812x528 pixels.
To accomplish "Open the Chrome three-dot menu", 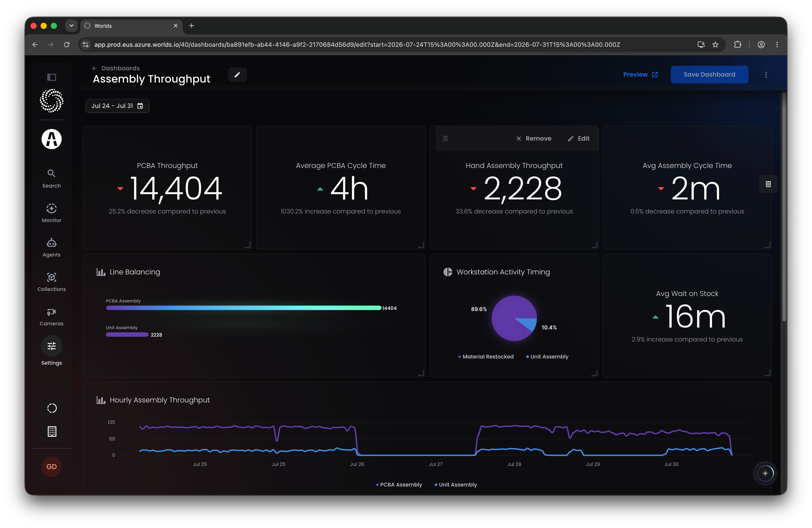I will [x=777, y=44].
